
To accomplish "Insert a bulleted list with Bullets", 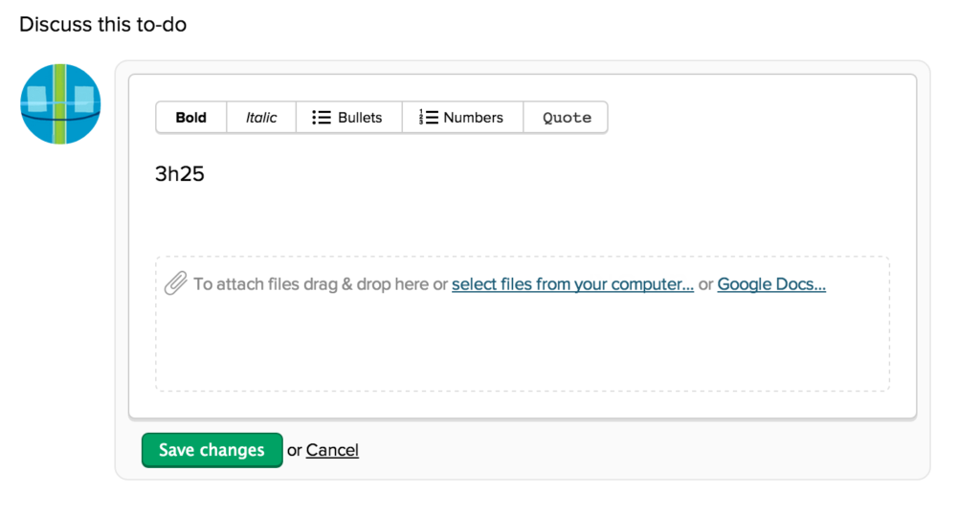I will click(348, 118).
